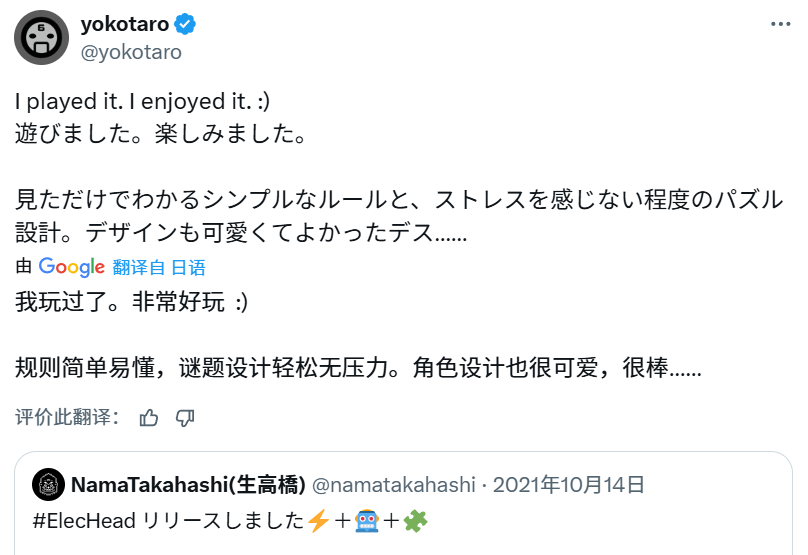Open the tweet's more options menu
The width and height of the screenshot is (808, 555).
pyautogui.click(x=779, y=26)
